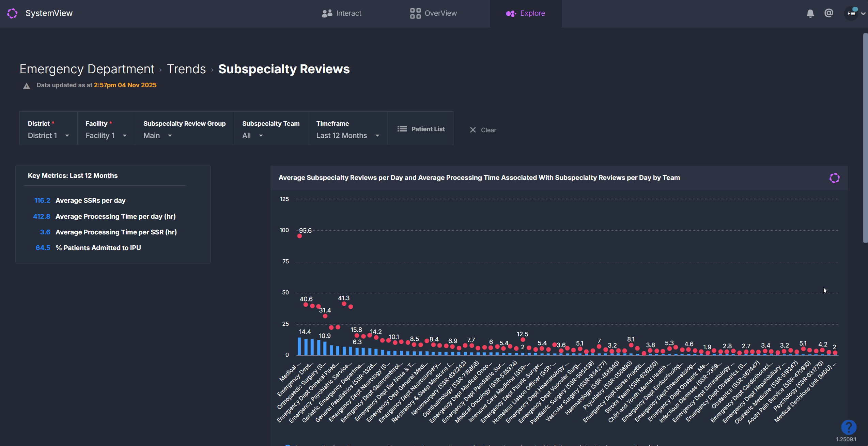Click the SystemView logo icon
This screenshot has width=868, height=446.
12,13
